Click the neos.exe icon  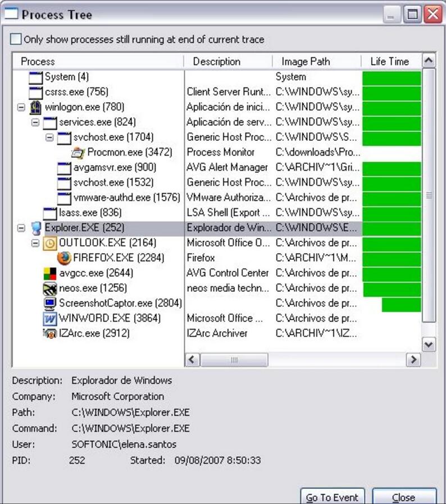(51, 288)
